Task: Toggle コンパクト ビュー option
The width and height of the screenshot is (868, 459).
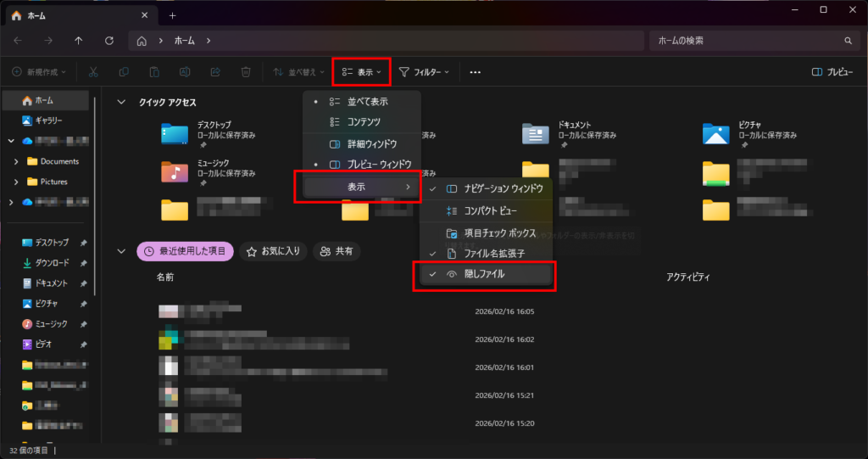Action: pyautogui.click(x=486, y=210)
